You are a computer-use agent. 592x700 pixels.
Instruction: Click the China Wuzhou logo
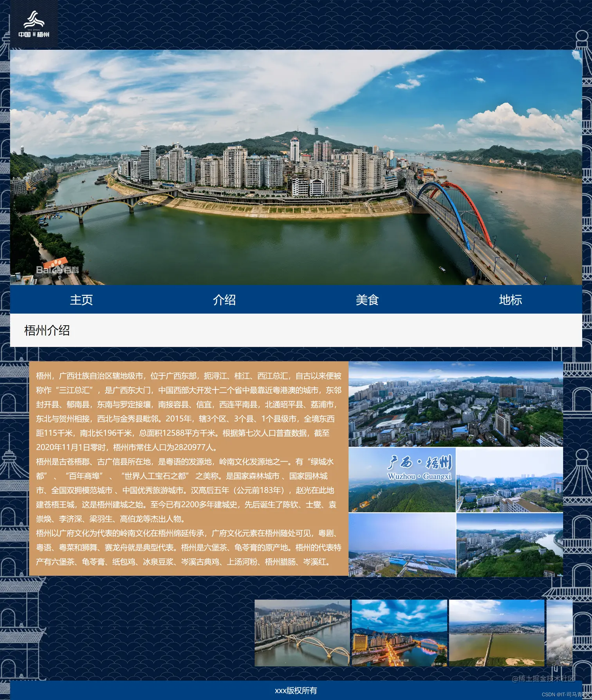[x=34, y=24]
